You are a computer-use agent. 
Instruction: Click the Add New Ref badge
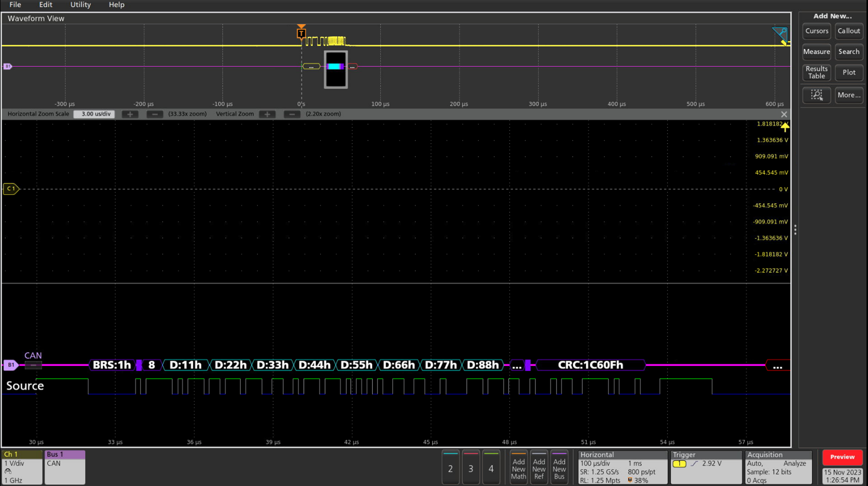click(539, 468)
